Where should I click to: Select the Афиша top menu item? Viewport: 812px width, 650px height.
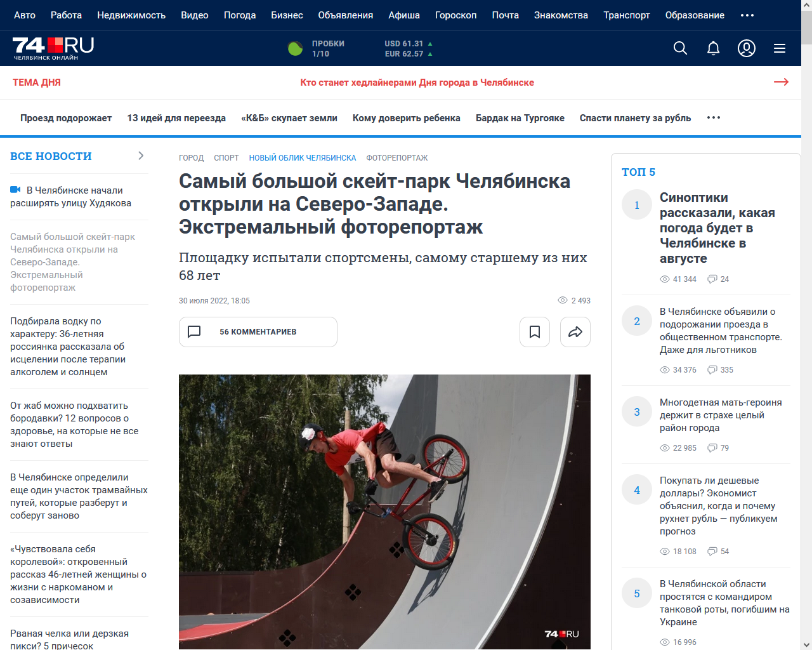404,15
